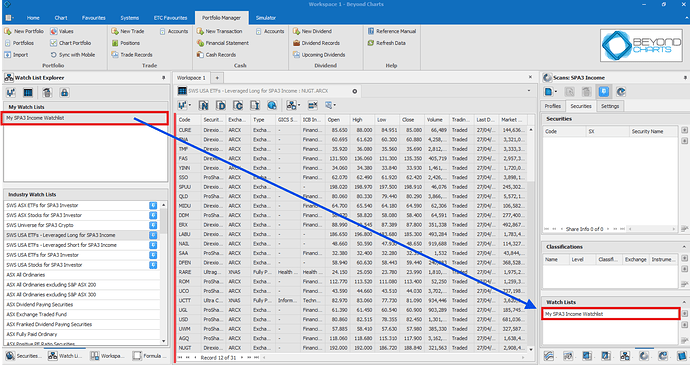The width and height of the screenshot is (690, 365).
Task: Collapse the Classifications section
Action: click(x=684, y=247)
